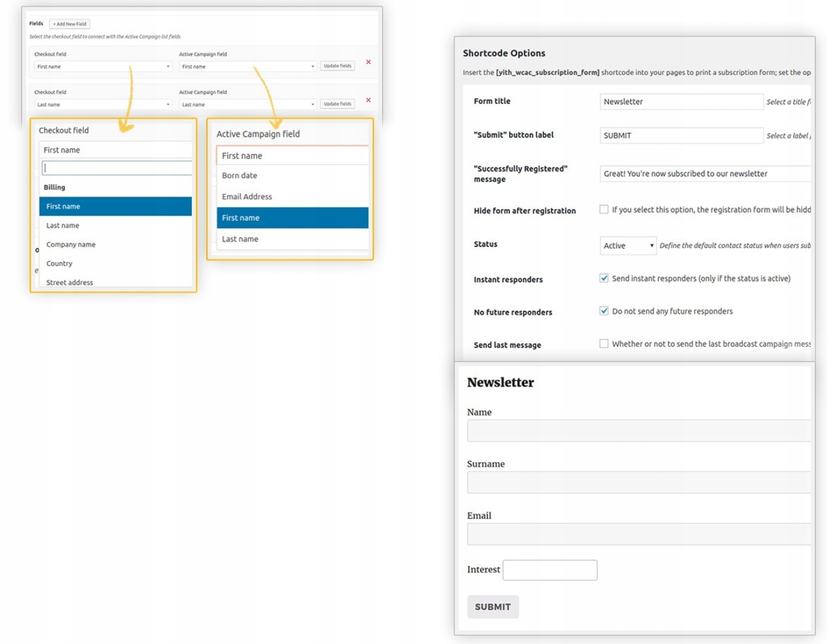Screen dimensions: 835x644
Task: Click the + Add New Field button
Action: [x=70, y=24]
